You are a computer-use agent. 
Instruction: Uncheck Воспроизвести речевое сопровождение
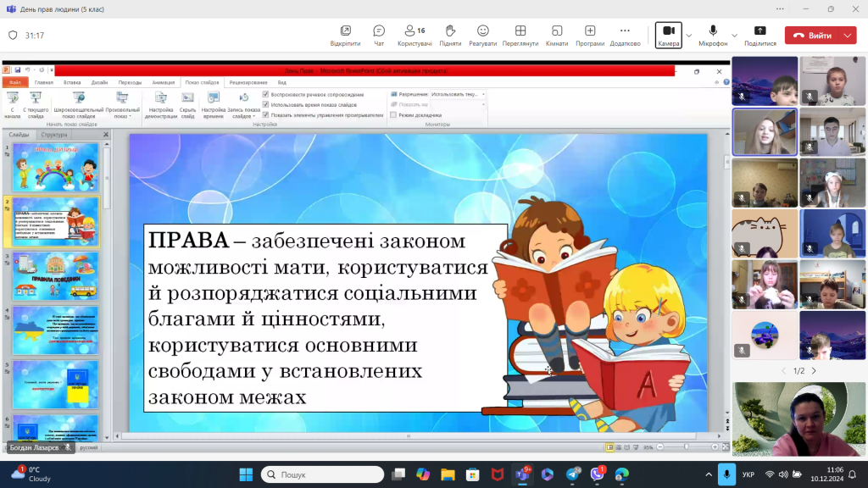click(266, 94)
